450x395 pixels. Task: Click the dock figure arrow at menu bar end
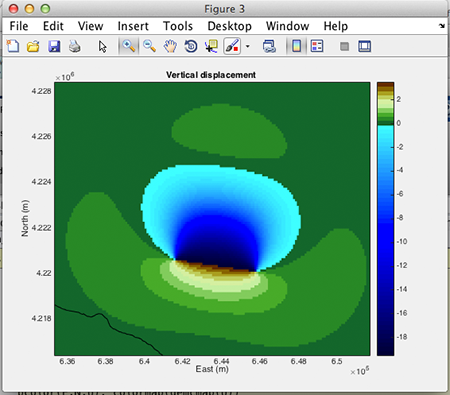click(x=442, y=26)
